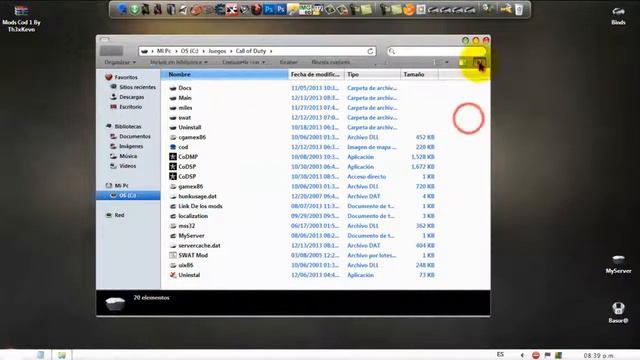The image size is (640, 360).
Task: Expand the chevron after Call of Duty breadcrumb
Action: tap(271, 51)
